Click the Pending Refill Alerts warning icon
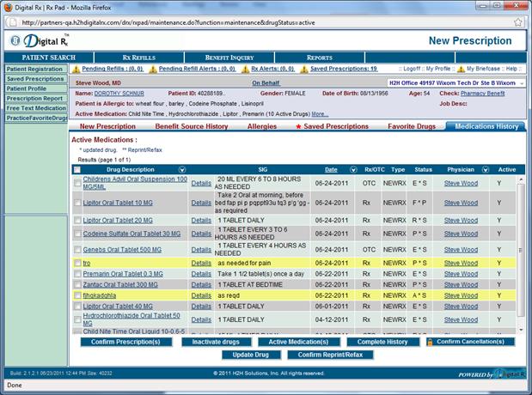This screenshot has width=532, height=395. coord(153,69)
